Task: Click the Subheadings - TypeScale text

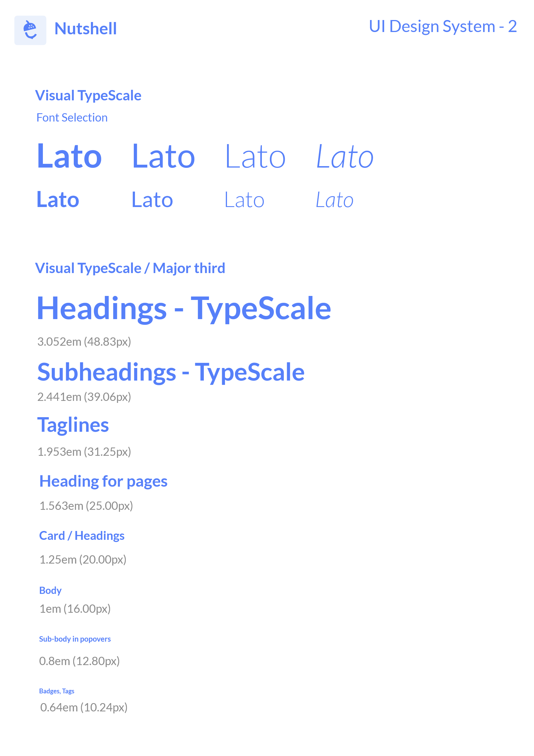Action: click(171, 372)
